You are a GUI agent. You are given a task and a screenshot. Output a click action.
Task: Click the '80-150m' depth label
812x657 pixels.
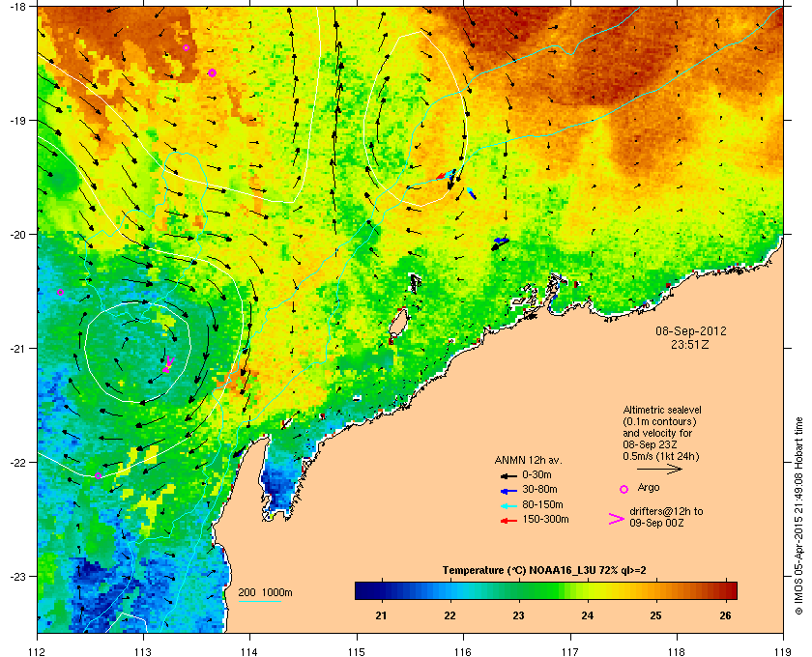point(542,504)
